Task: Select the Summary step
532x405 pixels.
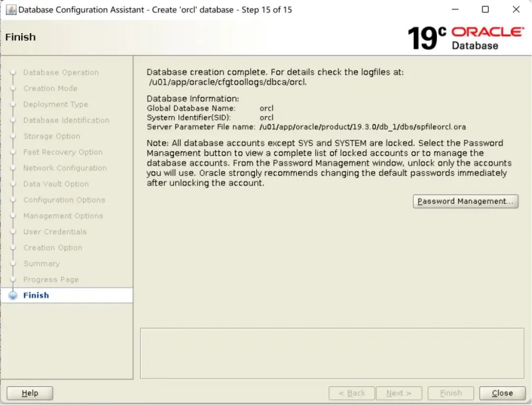Action: click(x=41, y=264)
